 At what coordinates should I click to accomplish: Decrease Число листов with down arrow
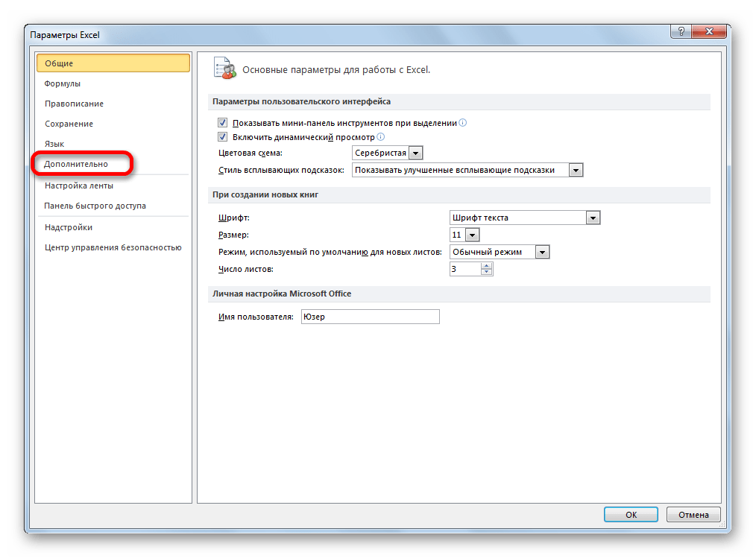pos(487,272)
